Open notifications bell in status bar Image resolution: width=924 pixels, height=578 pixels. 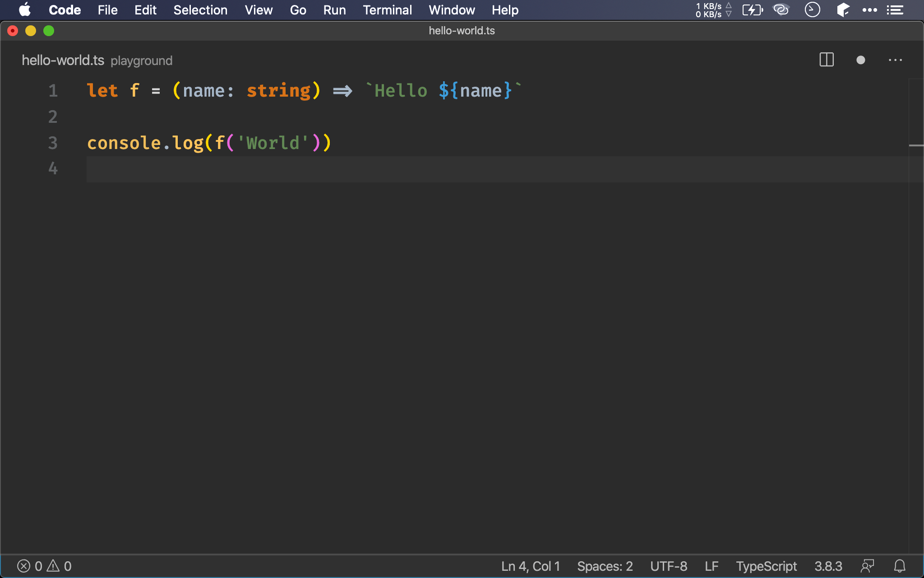click(900, 566)
